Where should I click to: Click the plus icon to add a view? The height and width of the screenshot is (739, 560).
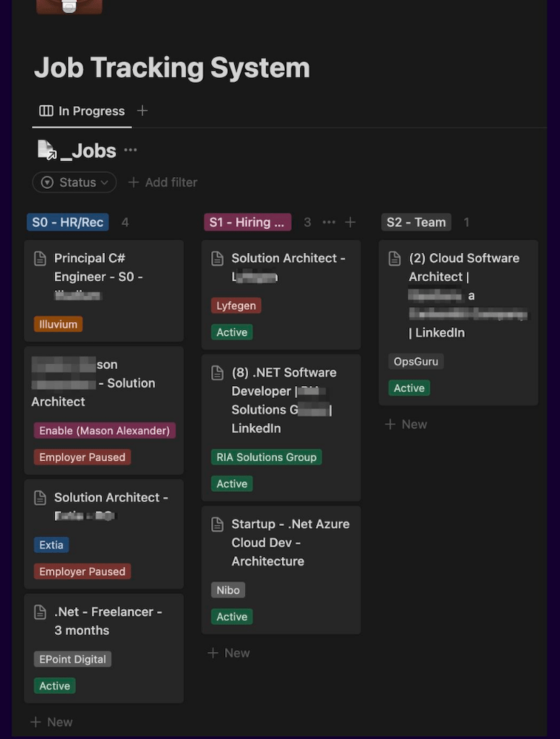[142, 110]
